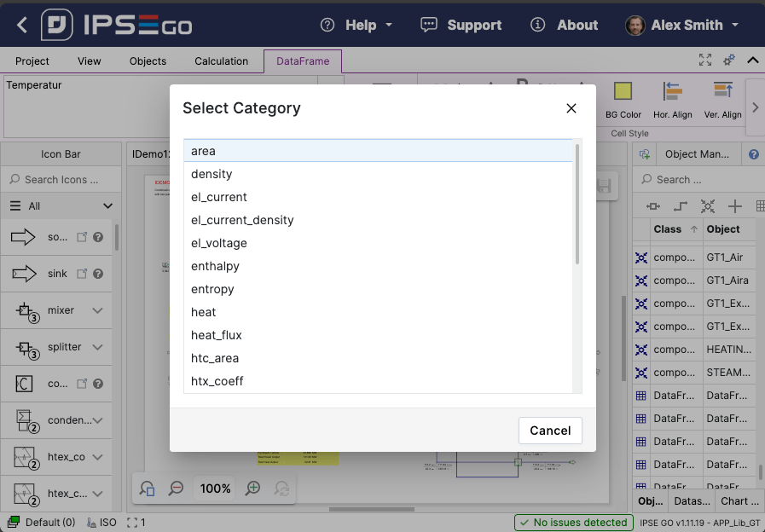Screen dimensions: 765x532
Task: Cancel the Select Category dialog
Action: [550, 431]
